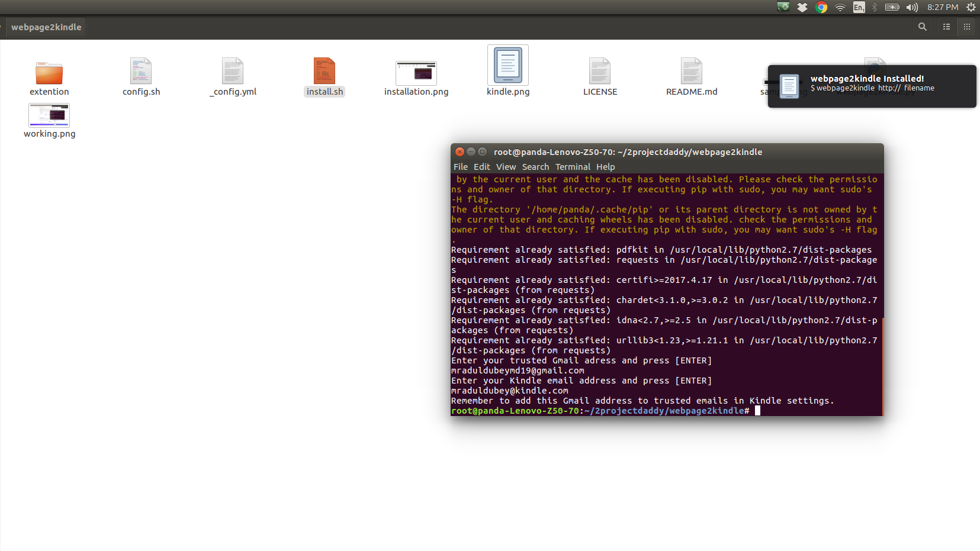
Task: Click the notification's document icon
Action: tap(789, 86)
